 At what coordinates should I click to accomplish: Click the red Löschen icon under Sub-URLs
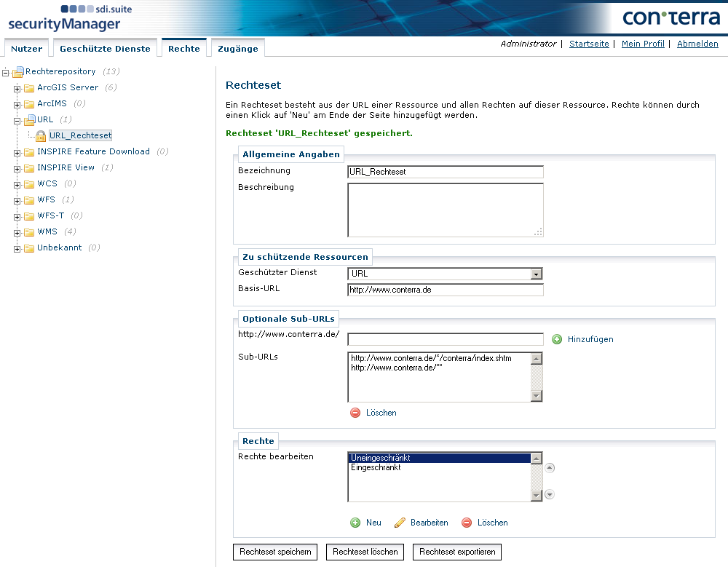pos(355,413)
